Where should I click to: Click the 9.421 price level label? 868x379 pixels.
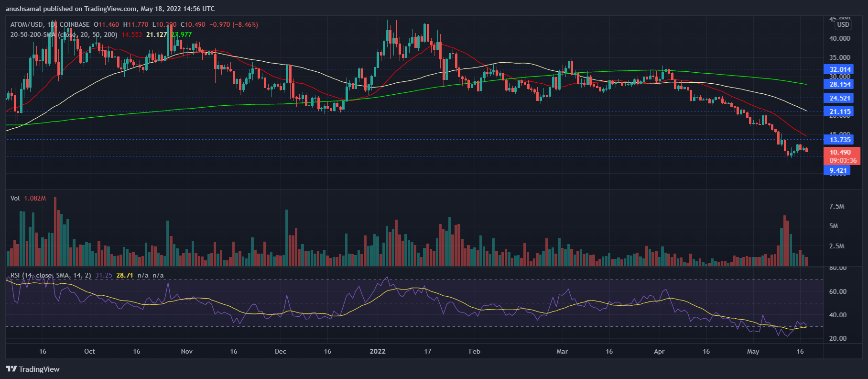tap(838, 170)
